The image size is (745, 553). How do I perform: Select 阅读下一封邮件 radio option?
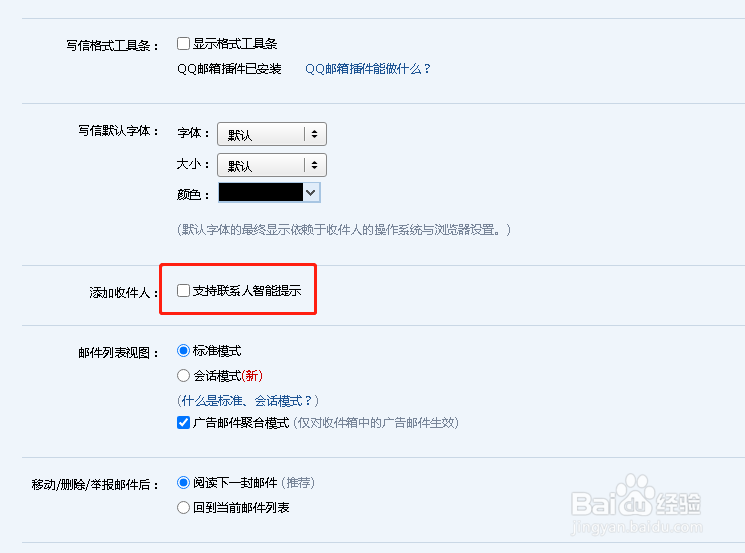(183, 483)
